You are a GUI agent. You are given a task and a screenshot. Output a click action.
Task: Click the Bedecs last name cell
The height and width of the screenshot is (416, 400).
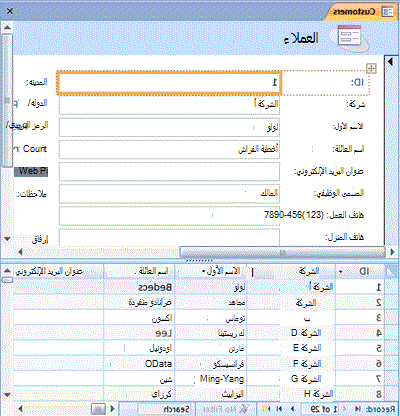coord(139,287)
